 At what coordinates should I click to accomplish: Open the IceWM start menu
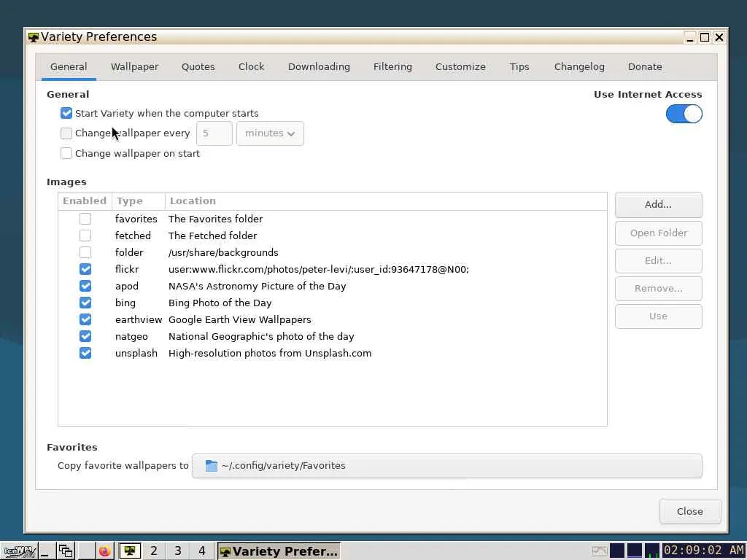(19, 551)
